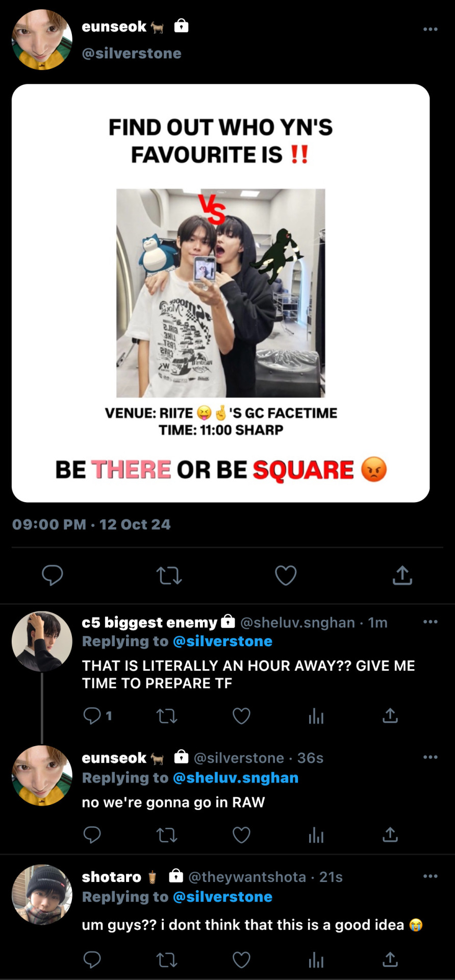Share eunseok's 'go in RAW' reply
455x980 pixels.
coord(390,835)
